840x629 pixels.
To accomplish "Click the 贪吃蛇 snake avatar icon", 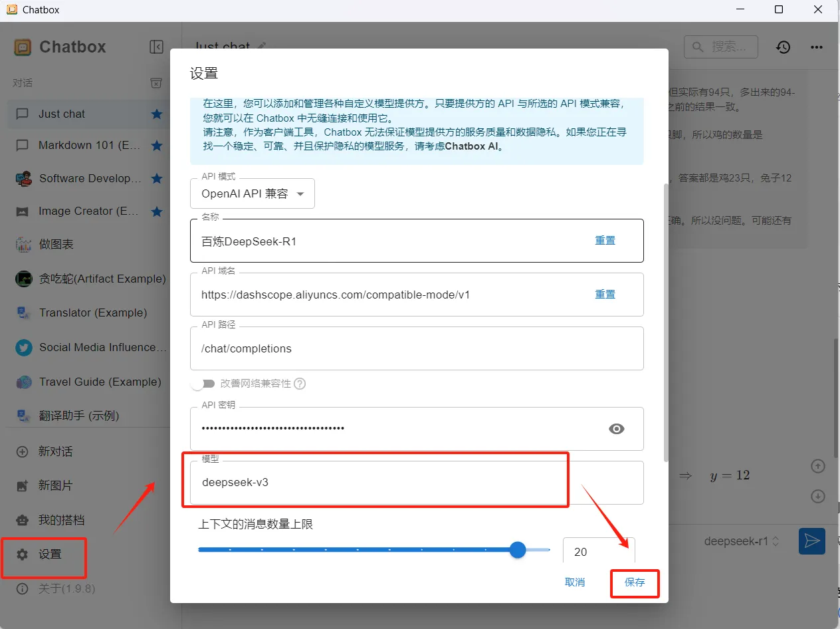I will (23, 279).
